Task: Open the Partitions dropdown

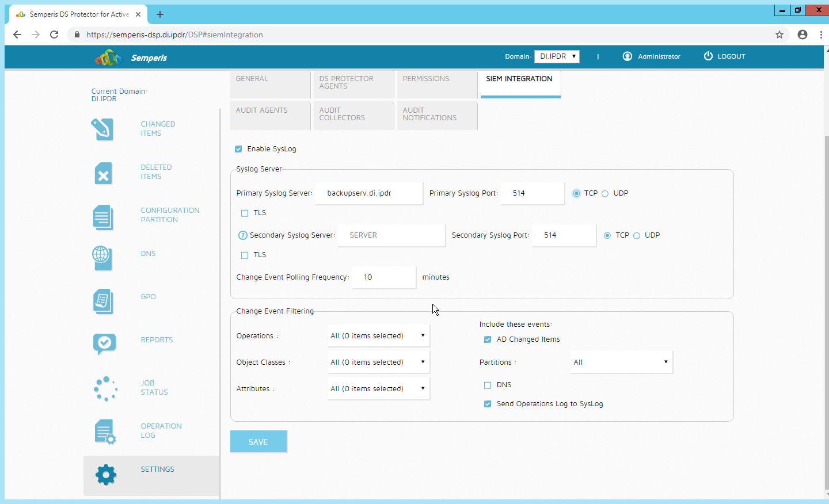Action: (x=621, y=362)
